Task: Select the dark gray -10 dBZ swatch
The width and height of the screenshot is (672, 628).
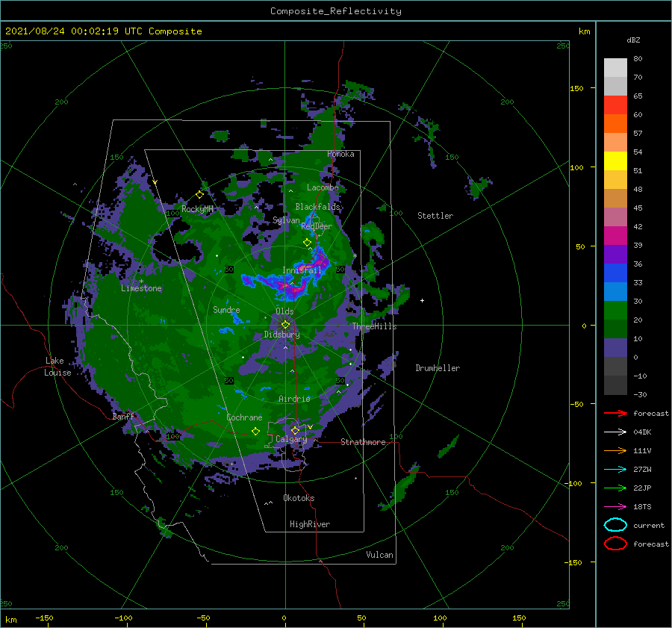Action: click(x=615, y=385)
